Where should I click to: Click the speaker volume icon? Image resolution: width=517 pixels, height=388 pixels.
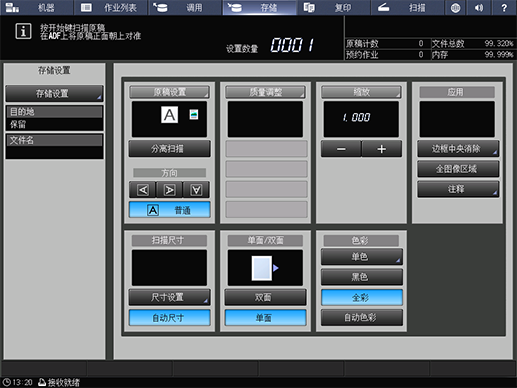point(479,7)
